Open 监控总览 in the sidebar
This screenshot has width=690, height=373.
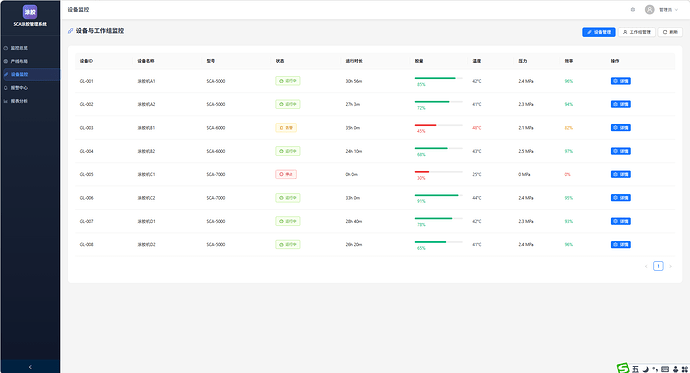point(31,48)
